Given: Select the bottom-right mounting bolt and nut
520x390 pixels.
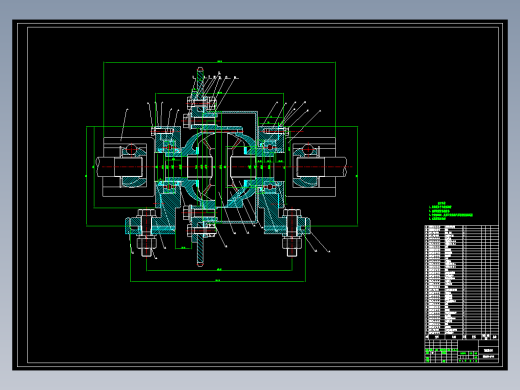Looking at the screenshot, I should (292, 233).
